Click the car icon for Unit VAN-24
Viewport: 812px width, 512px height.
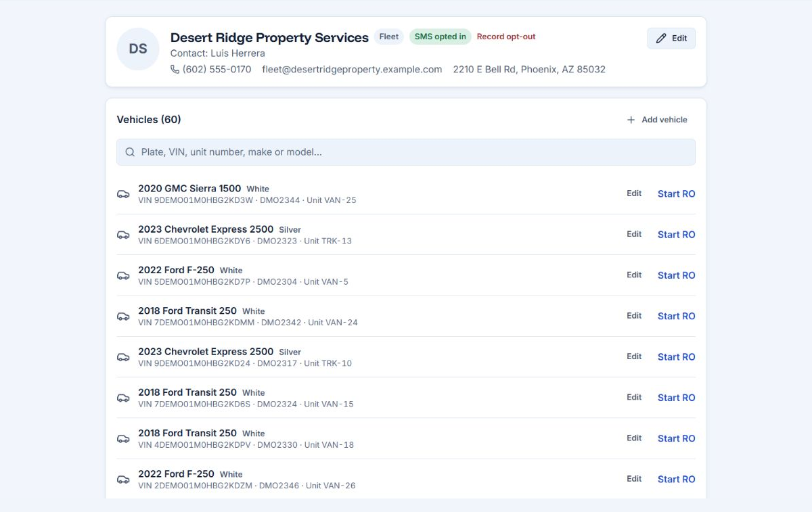(x=123, y=316)
